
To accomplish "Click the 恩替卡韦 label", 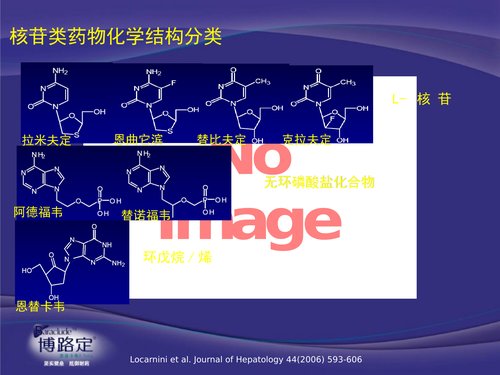I will 40,306.
